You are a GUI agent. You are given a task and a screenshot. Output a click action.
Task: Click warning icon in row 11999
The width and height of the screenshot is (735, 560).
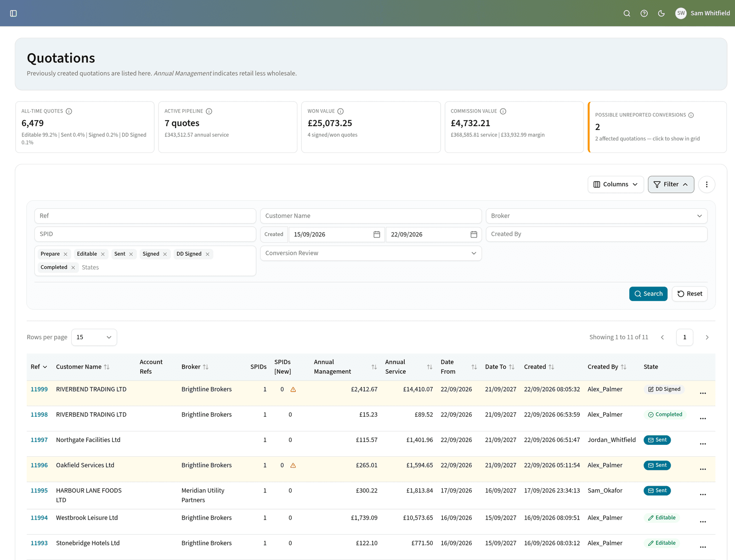click(293, 390)
